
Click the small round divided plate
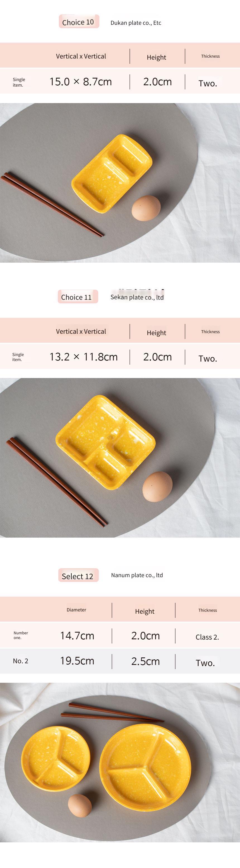tap(56, 759)
